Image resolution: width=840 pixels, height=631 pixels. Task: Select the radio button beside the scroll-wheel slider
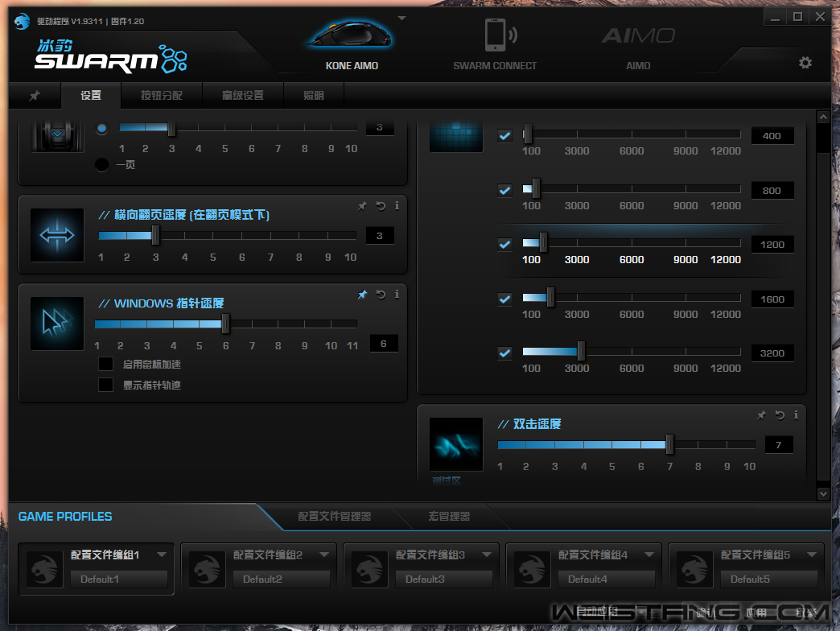coord(102,129)
